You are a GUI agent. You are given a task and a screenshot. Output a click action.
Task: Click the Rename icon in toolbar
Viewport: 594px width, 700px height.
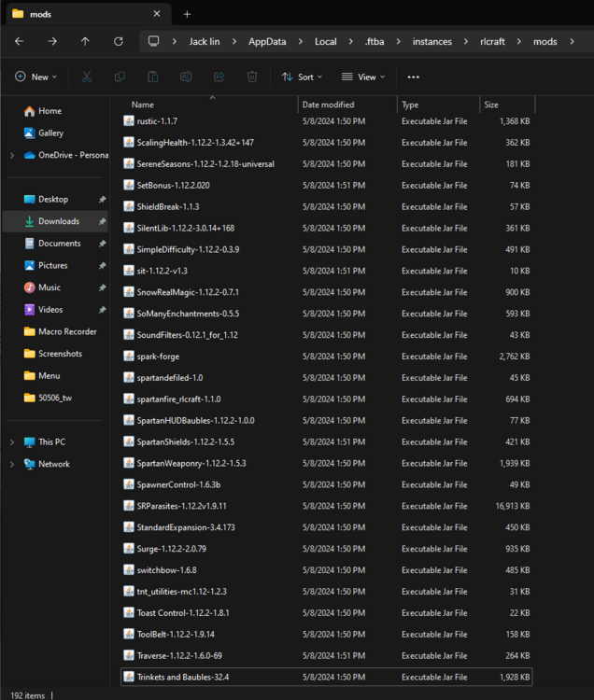(x=186, y=77)
